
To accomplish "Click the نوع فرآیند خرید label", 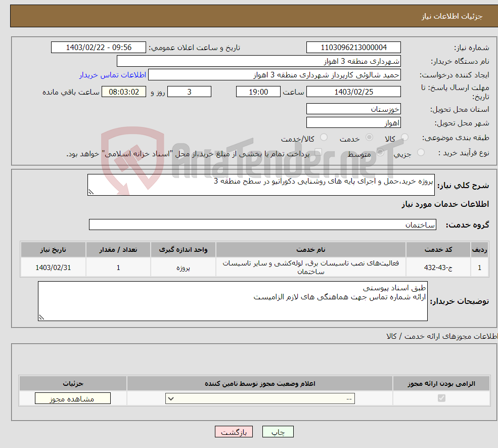I will pos(464,153).
